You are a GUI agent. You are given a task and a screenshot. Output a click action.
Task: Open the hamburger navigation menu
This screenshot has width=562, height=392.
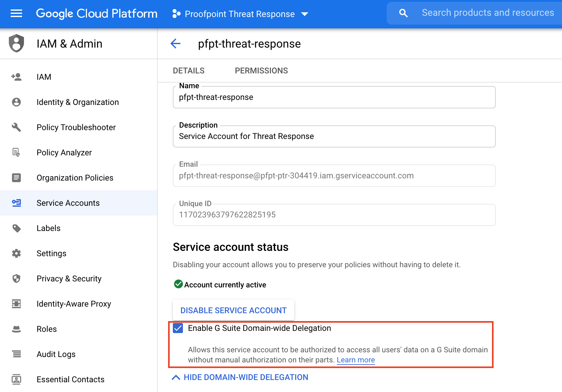[16, 14]
